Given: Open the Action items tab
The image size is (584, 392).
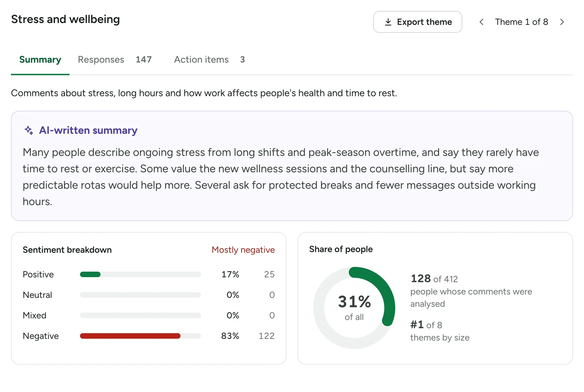Looking at the screenshot, I should click(209, 60).
